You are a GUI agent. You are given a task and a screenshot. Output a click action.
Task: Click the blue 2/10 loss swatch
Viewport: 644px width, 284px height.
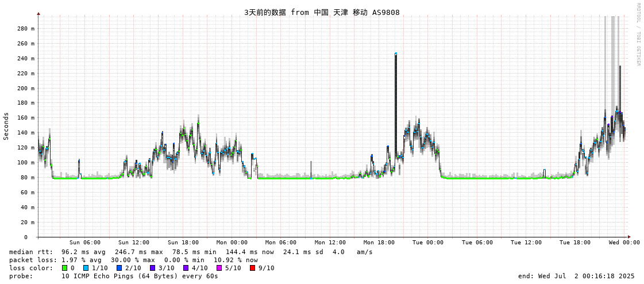click(119, 268)
